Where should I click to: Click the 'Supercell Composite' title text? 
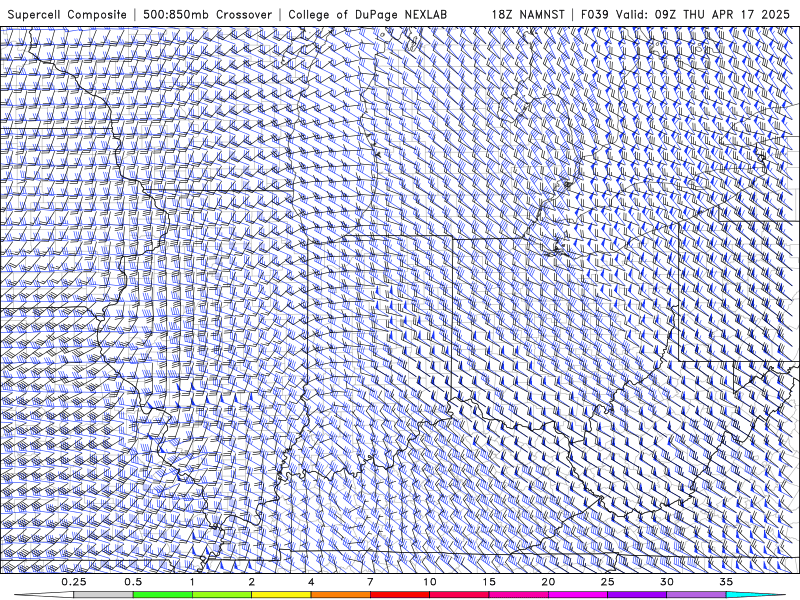click(x=67, y=14)
